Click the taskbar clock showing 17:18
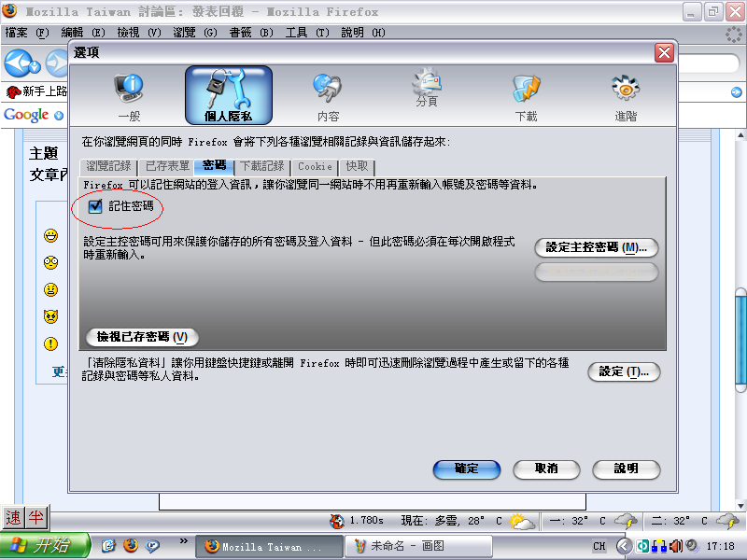747x560 pixels. (720, 546)
